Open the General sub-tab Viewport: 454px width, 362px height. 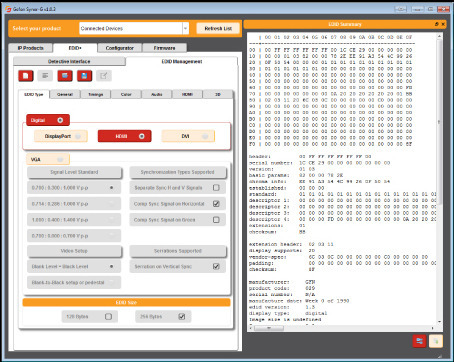point(65,94)
